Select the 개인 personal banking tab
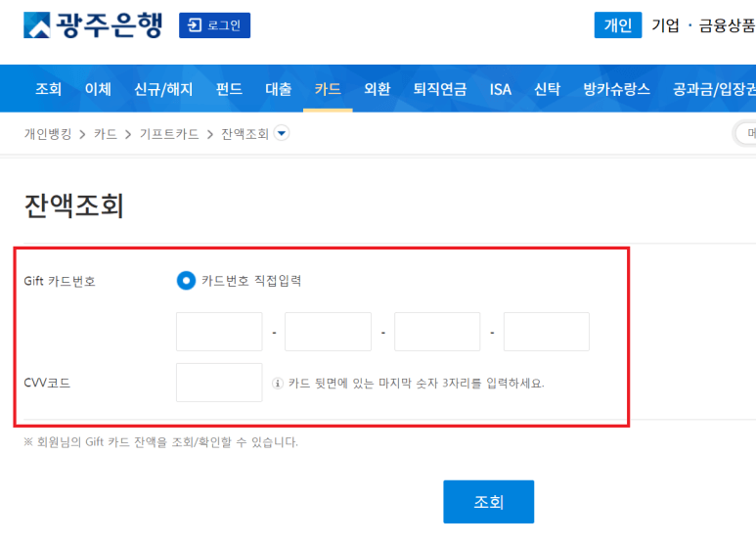 coord(618,25)
